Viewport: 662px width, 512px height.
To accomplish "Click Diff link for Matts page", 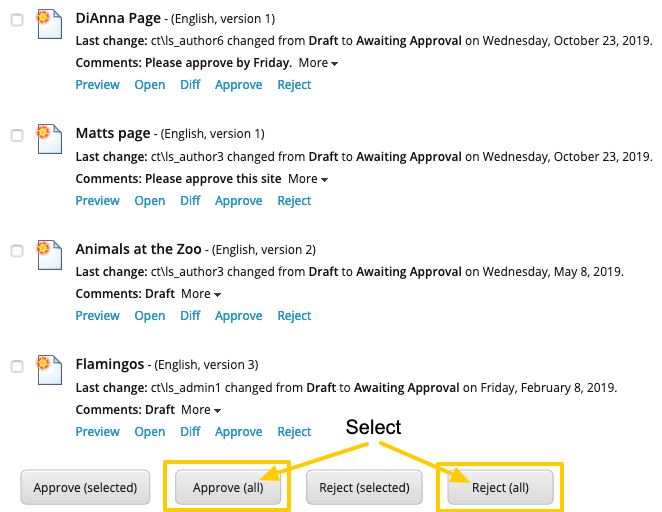I will tap(190, 201).
